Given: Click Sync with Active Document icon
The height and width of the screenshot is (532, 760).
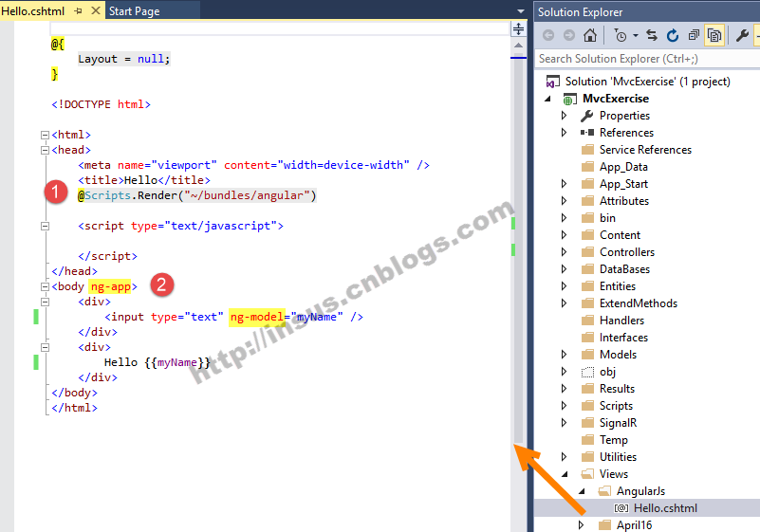Looking at the screenshot, I should pyautogui.click(x=652, y=35).
